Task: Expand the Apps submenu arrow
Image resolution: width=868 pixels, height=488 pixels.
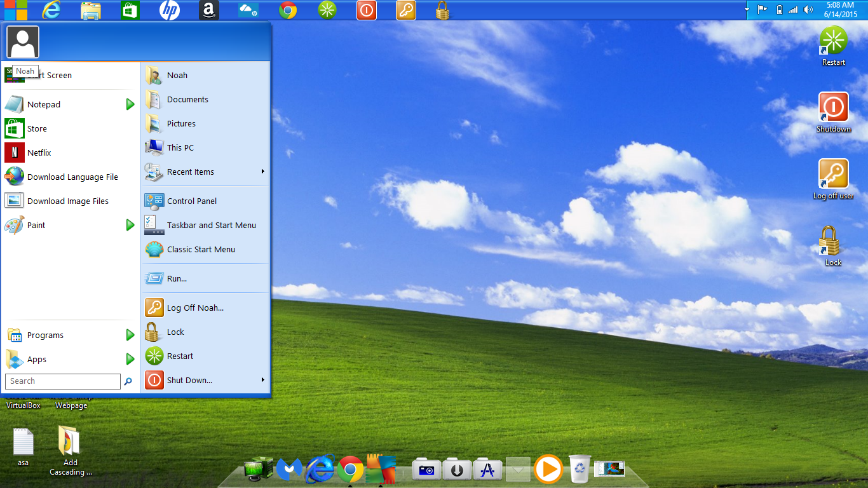Action: pyautogui.click(x=130, y=359)
